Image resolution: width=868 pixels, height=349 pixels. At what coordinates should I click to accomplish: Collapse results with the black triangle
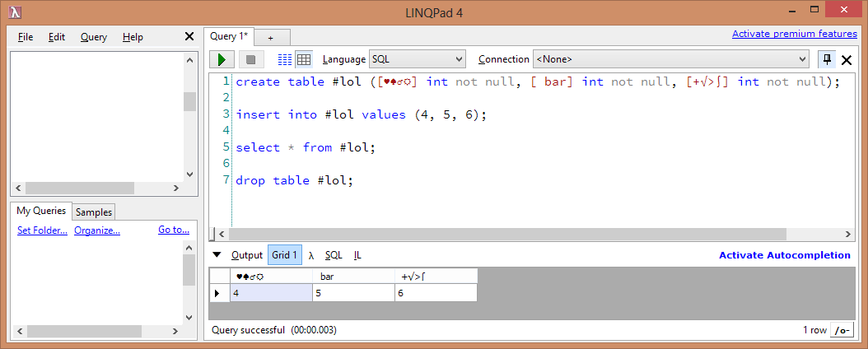(217, 255)
